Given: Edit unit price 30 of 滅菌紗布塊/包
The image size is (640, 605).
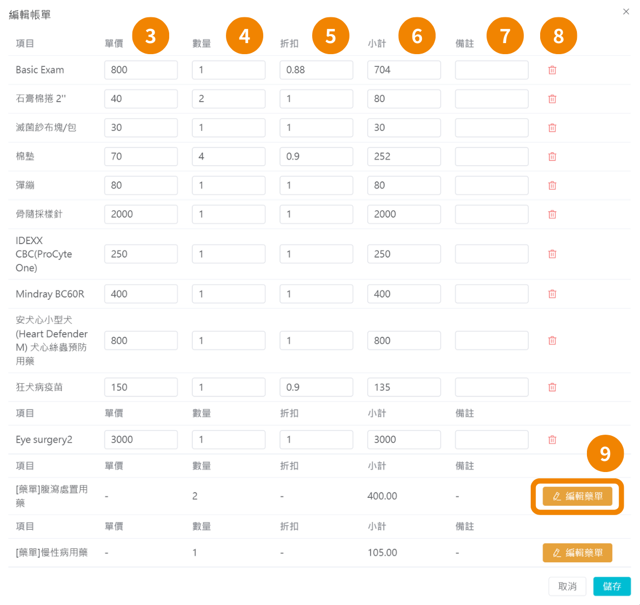Looking at the screenshot, I should [x=141, y=128].
